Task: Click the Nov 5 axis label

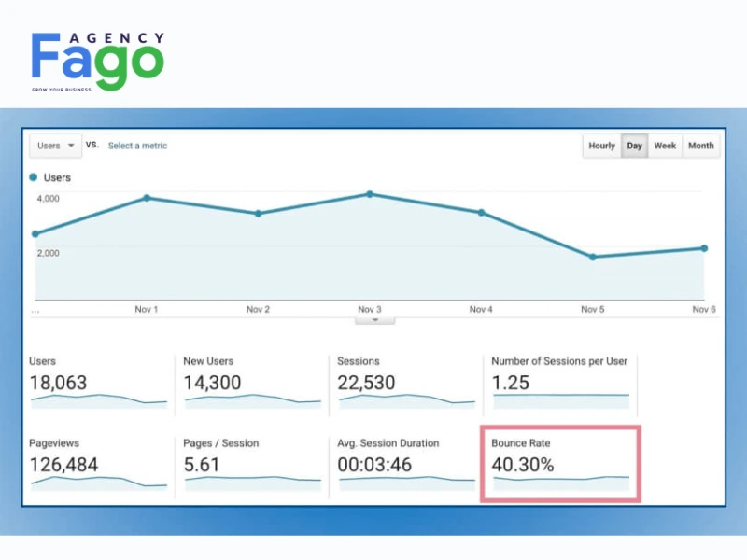Action: tap(593, 310)
